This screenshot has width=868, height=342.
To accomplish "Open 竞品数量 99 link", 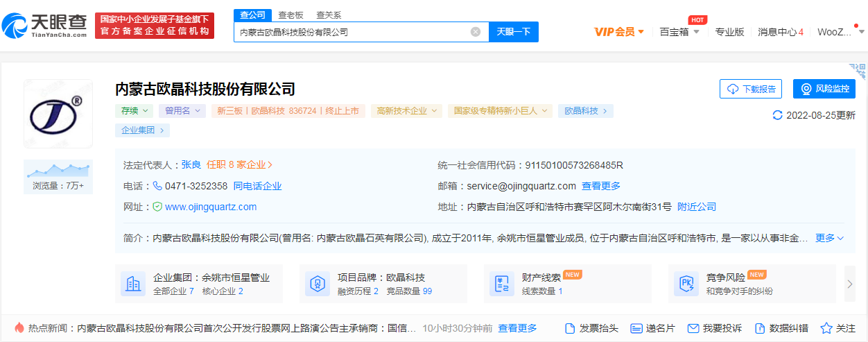I will [409, 291].
